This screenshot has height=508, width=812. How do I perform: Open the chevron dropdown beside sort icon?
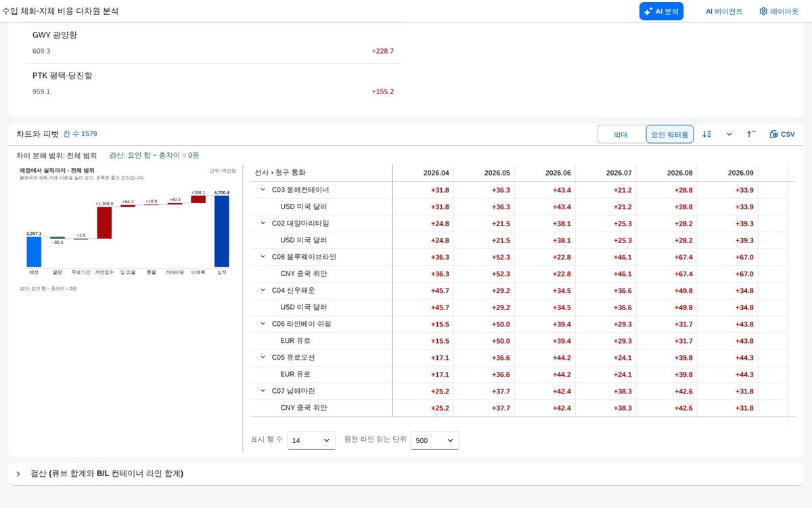[x=729, y=134]
